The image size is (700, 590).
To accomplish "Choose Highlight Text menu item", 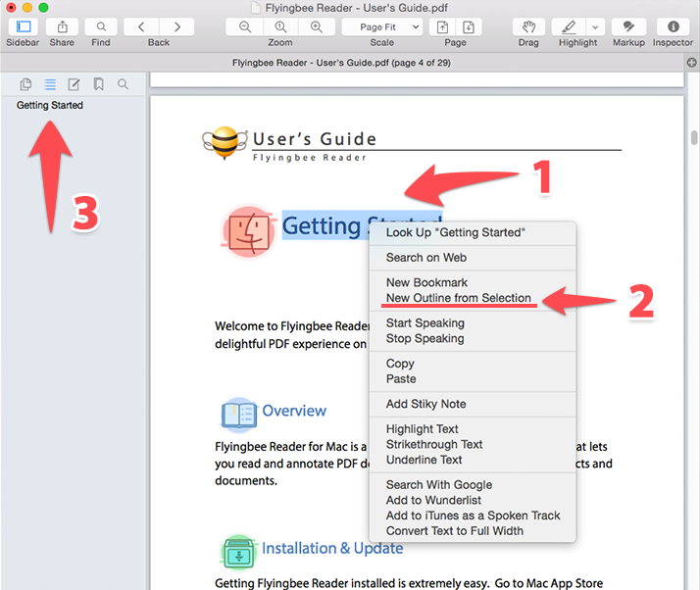I will point(473,429).
